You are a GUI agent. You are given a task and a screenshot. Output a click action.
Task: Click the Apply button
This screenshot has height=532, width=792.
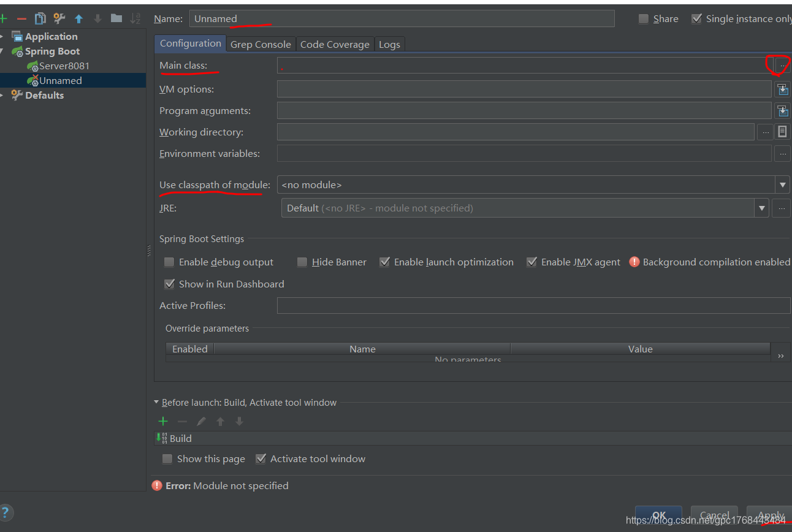pos(770,515)
